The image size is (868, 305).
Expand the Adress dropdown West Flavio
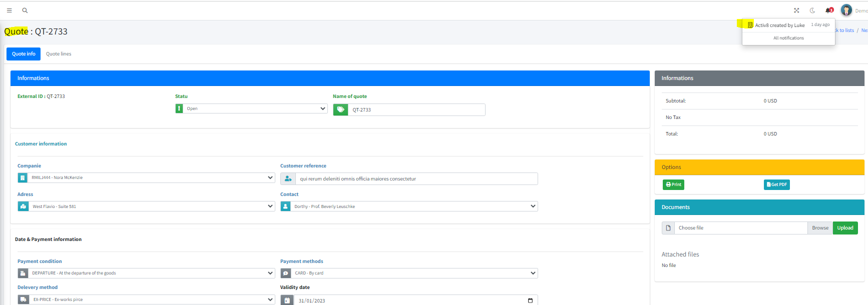point(152,206)
